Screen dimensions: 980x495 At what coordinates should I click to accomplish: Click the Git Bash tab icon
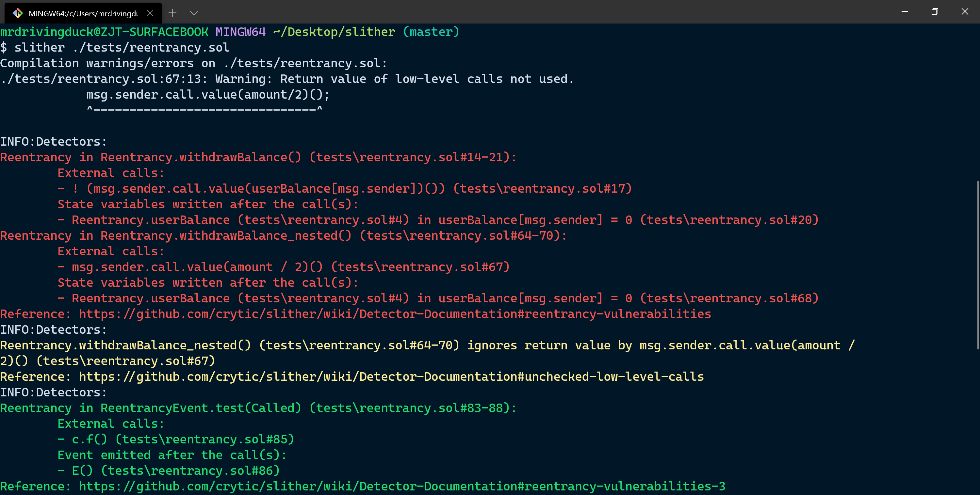tap(18, 13)
